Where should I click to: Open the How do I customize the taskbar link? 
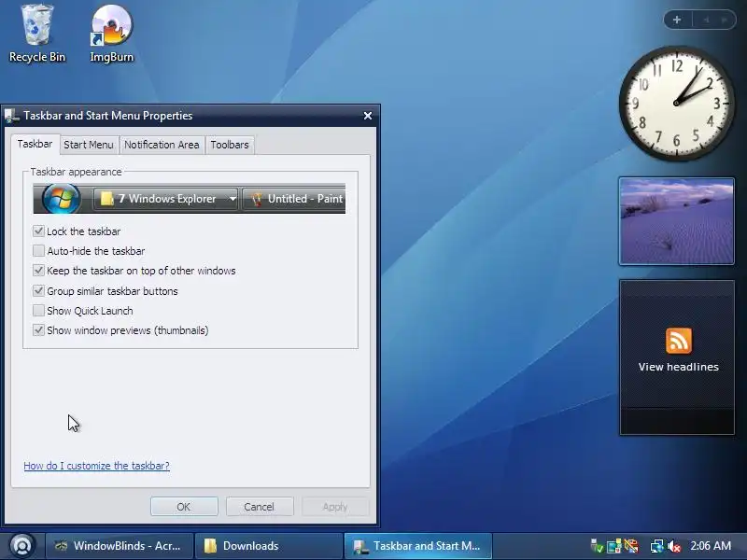pyautogui.click(x=97, y=466)
